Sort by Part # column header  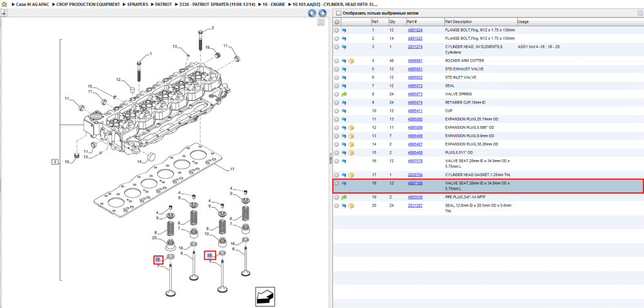[424, 22]
